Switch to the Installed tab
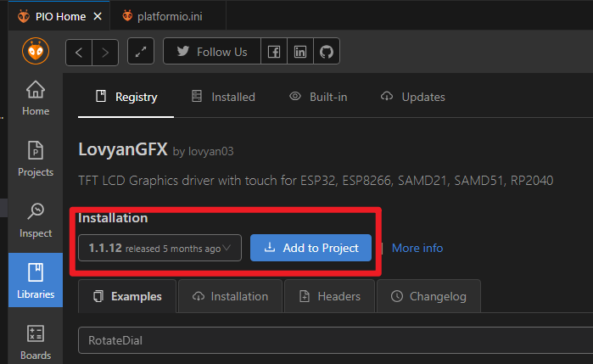 [x=223, y=97]
